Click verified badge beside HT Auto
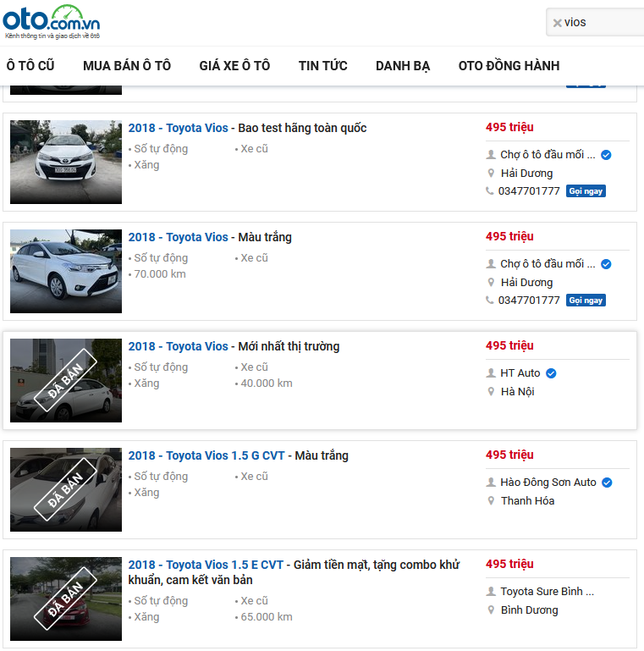Screen dimensions: 644x651 tap(551, 373)
